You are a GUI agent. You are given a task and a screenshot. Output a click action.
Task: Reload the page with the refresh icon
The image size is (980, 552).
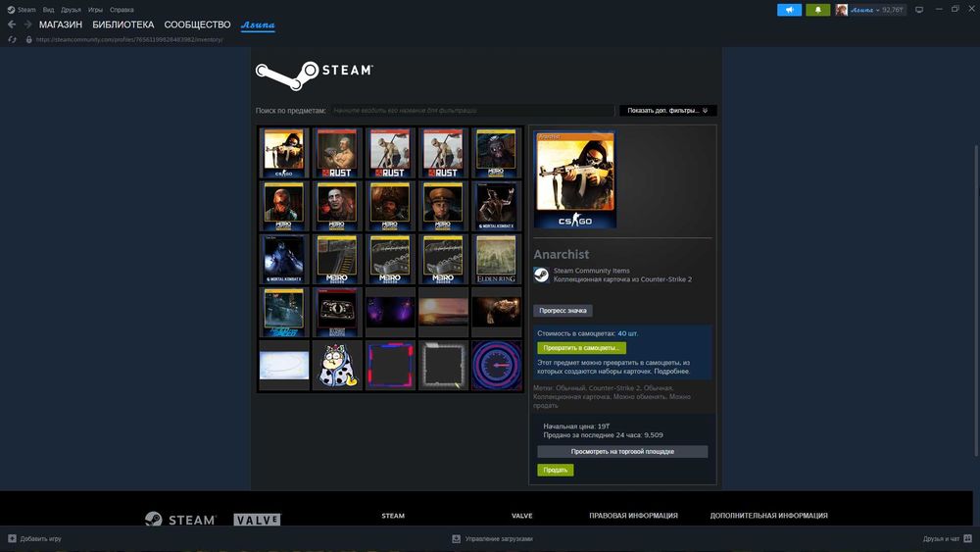click(x=12, y=39)
